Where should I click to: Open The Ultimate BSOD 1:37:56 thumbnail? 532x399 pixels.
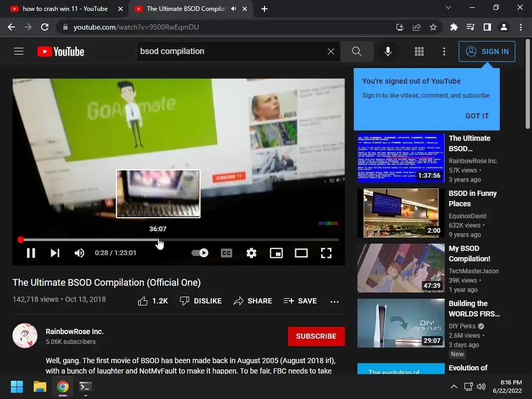tap(401, 158)
